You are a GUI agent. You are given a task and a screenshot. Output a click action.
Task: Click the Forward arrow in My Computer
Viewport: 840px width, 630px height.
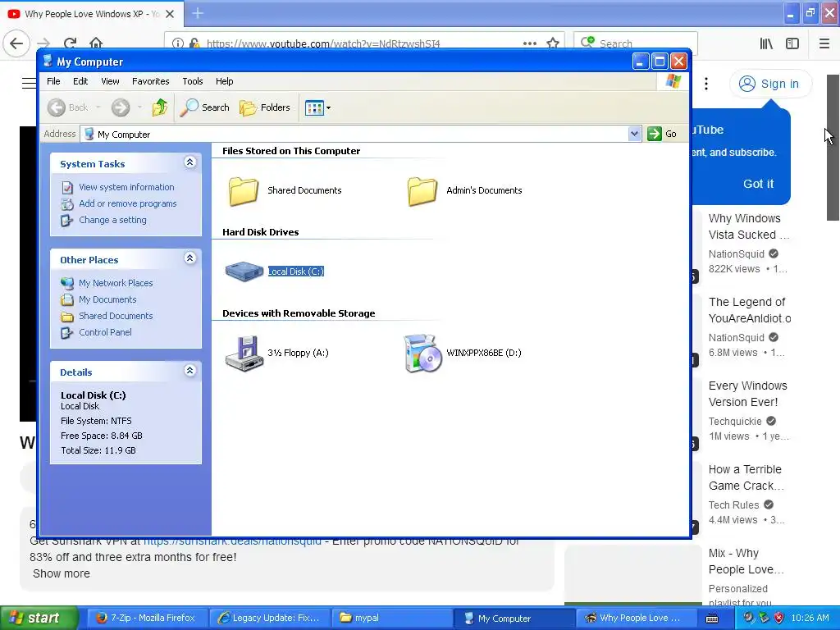click(121, 107)
